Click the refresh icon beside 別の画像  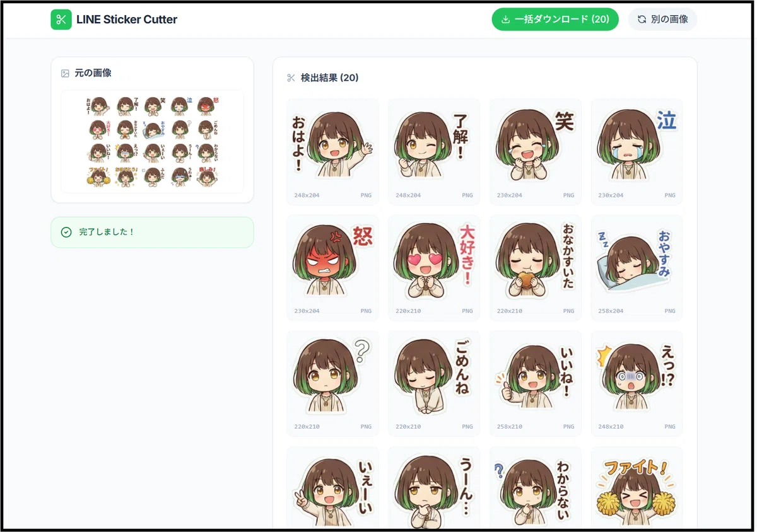point(642,20)
